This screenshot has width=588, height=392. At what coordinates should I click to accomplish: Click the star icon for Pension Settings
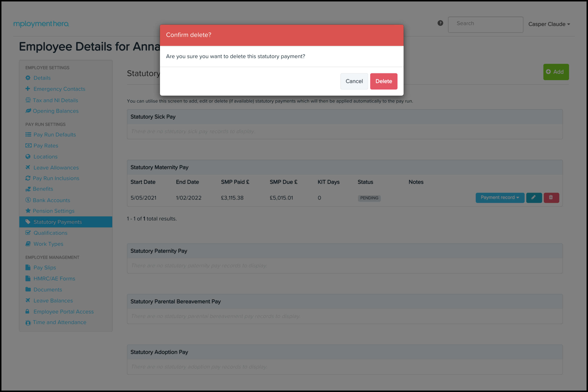28,211
